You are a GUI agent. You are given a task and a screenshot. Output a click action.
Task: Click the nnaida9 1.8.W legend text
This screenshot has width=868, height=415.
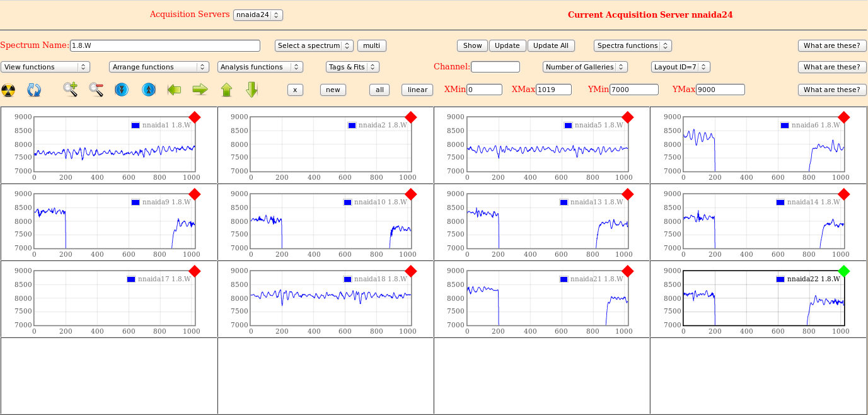click(166, 202)
